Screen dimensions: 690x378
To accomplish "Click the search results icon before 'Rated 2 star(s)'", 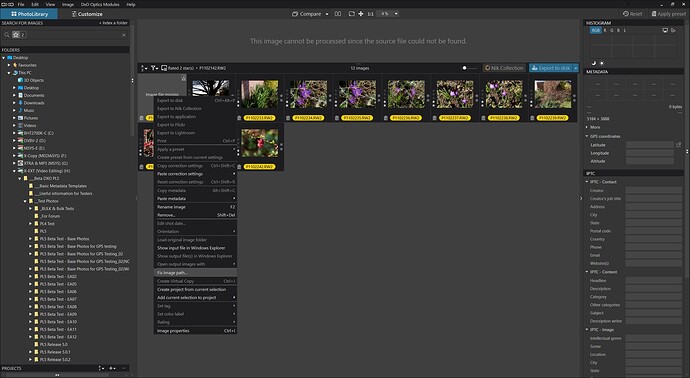I will click(x=164, y=68).
